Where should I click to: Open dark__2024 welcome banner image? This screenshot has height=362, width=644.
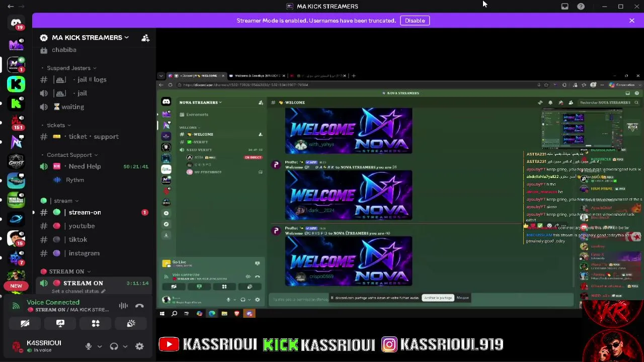click(349, 196)
